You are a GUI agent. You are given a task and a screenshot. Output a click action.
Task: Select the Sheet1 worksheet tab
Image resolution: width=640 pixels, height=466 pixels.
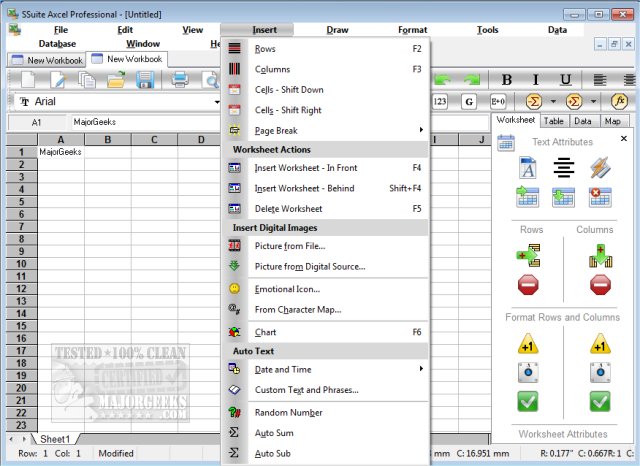pyautogui.click(x=55, y=439)
